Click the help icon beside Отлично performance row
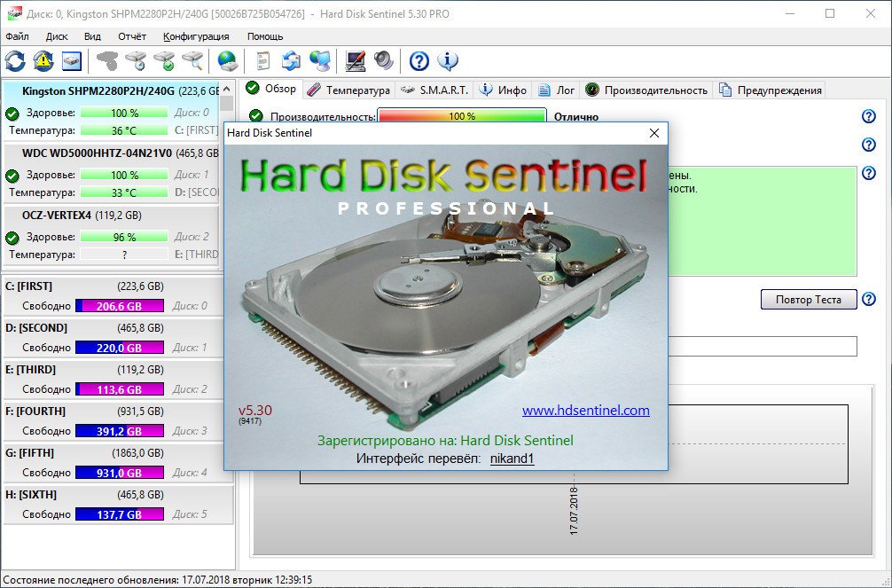Image resolution: width=892 pixels, height=588 pixels. [x=869, y=116]
